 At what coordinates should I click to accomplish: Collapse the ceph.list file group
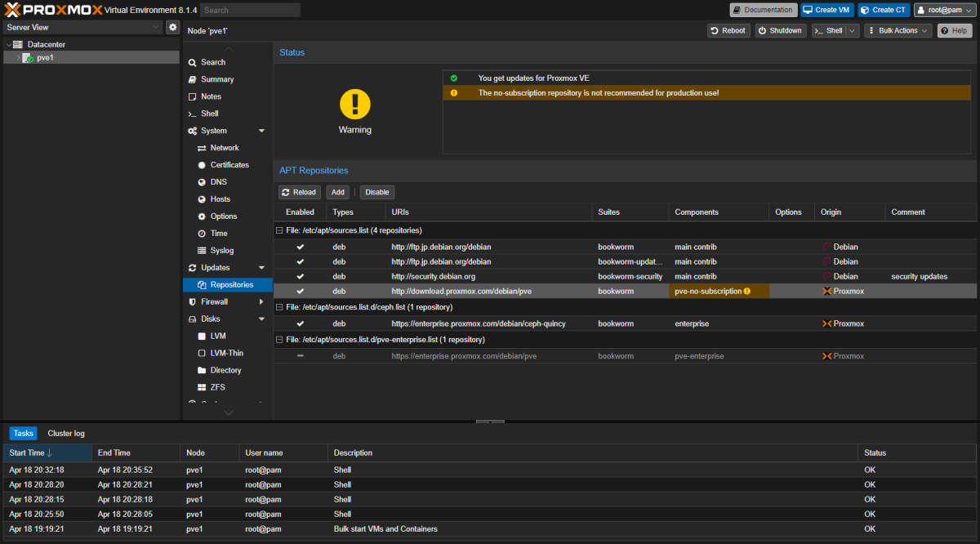tap(279, 307)
